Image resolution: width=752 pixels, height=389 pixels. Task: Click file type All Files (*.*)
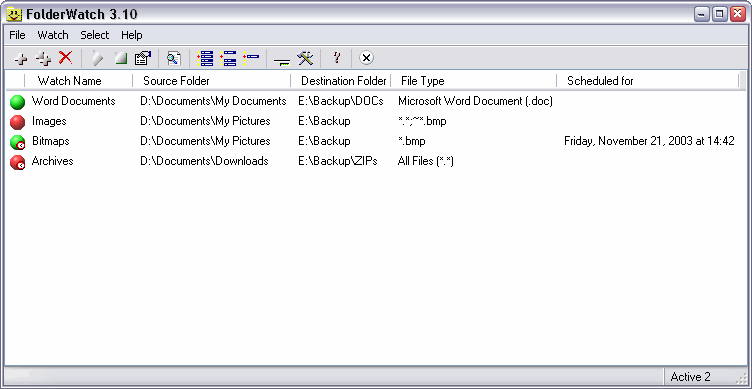[x=426, y=162]
